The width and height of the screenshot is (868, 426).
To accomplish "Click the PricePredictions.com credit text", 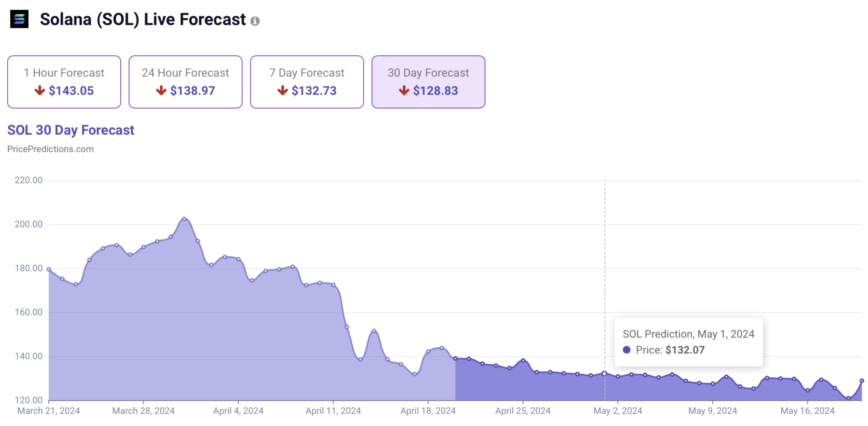I will point(50,149).
